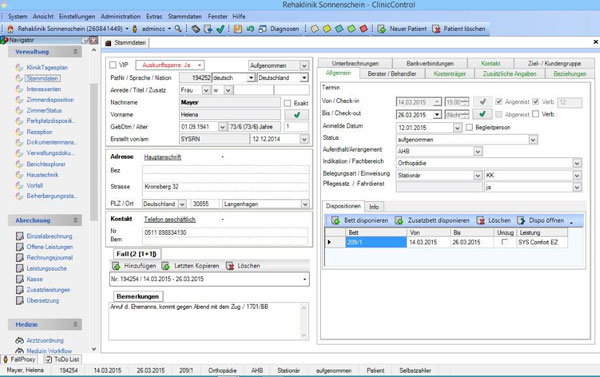Toggle the Abgereist checkbox
Screen dimensions: 600x377
[x=499, y=114]
